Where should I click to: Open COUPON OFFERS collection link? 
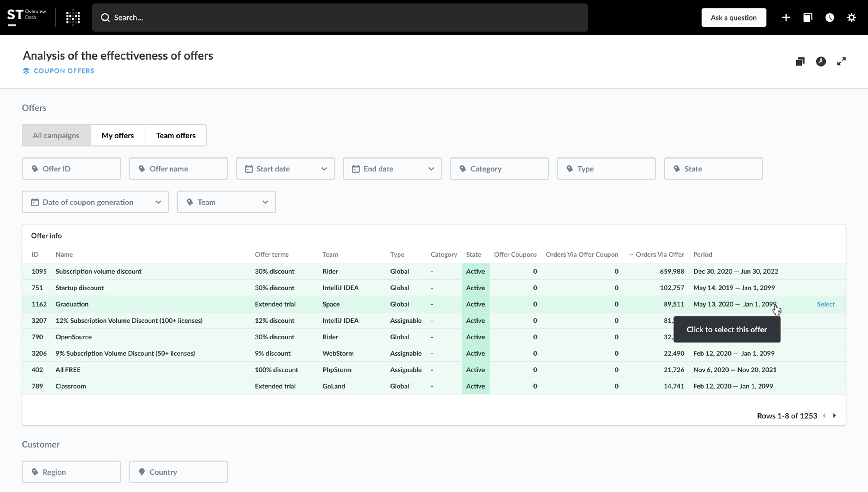pyautogui.click(x=64, y=71)
